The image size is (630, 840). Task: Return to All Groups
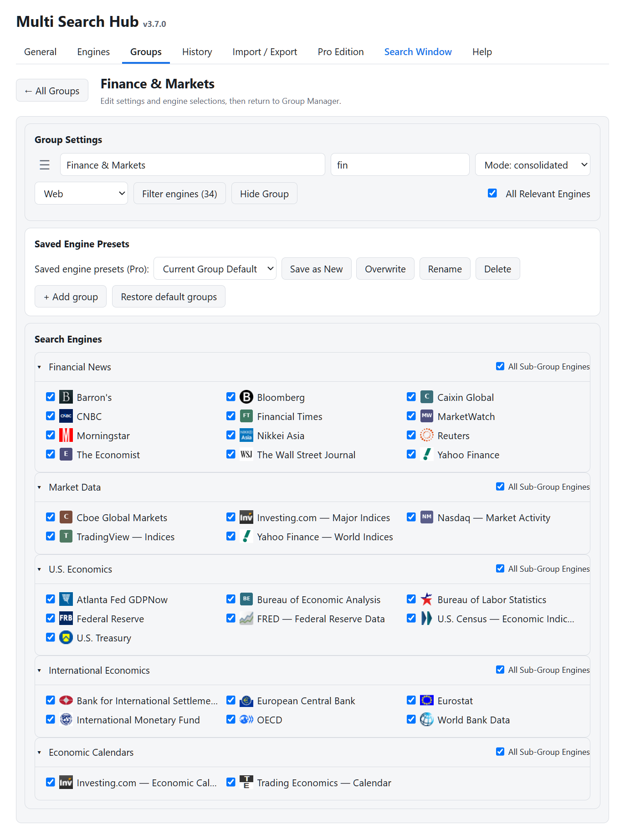[52, 91]
